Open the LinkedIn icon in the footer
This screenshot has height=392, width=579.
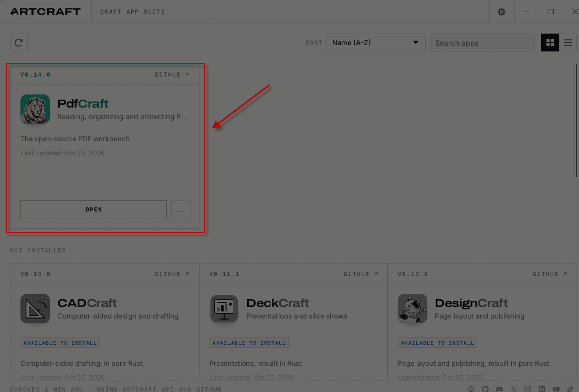click(542, 389)
